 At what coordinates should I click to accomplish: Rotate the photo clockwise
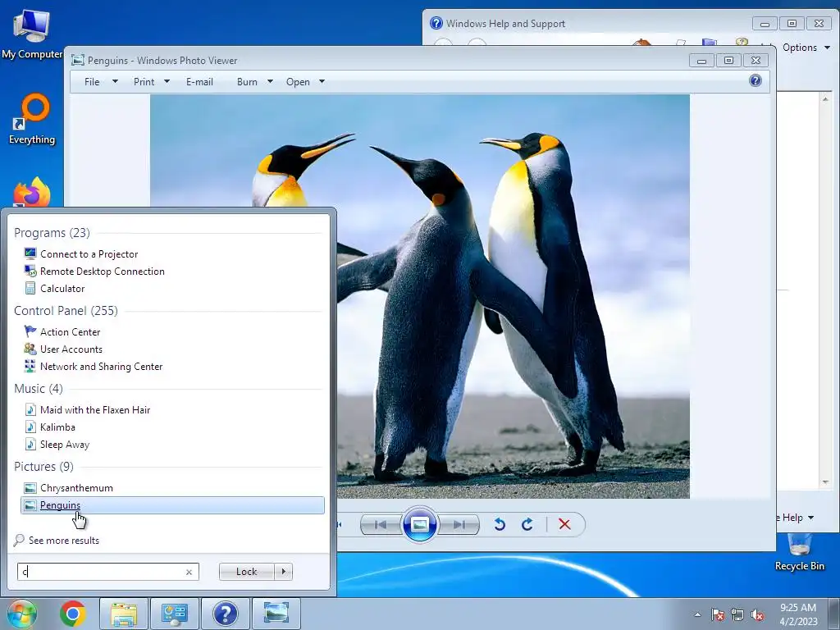point(527,524)
